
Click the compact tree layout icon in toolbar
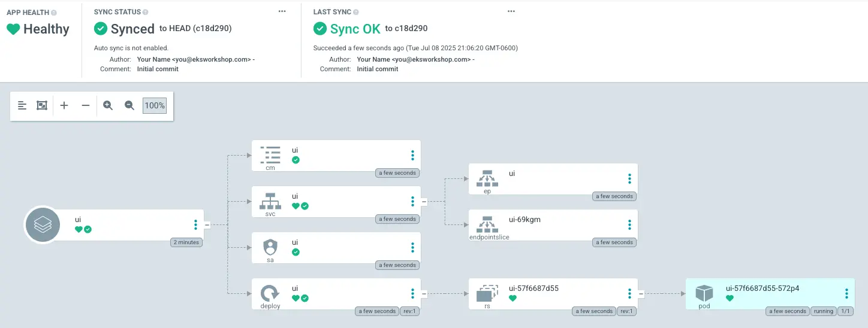22,105
